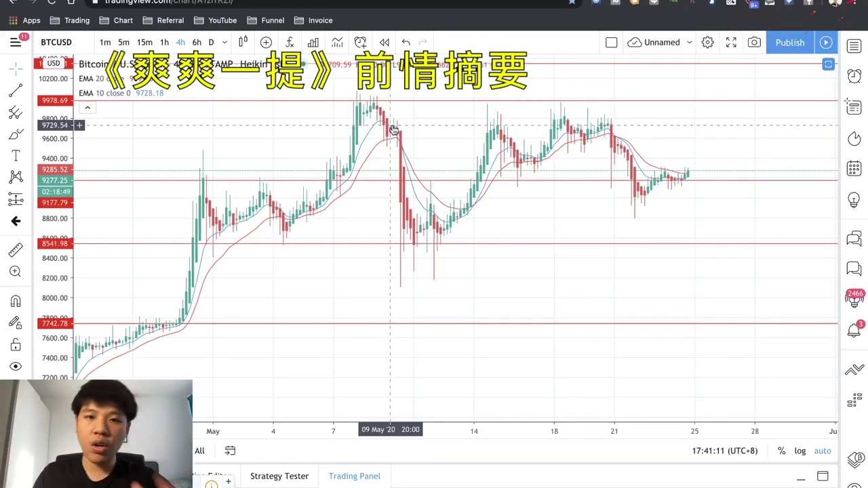This screenshot has width=868, height=488.
Task: Select the 5m timeframe
Action: 123,43
